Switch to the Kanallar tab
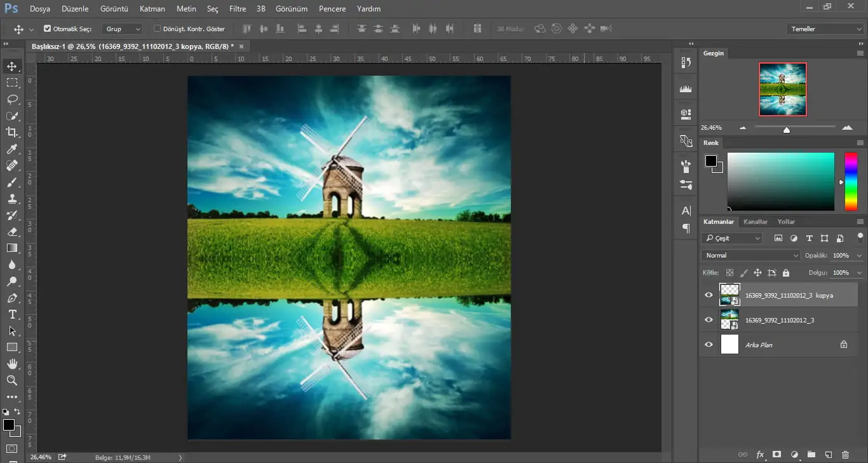 [x=755, y=222]
